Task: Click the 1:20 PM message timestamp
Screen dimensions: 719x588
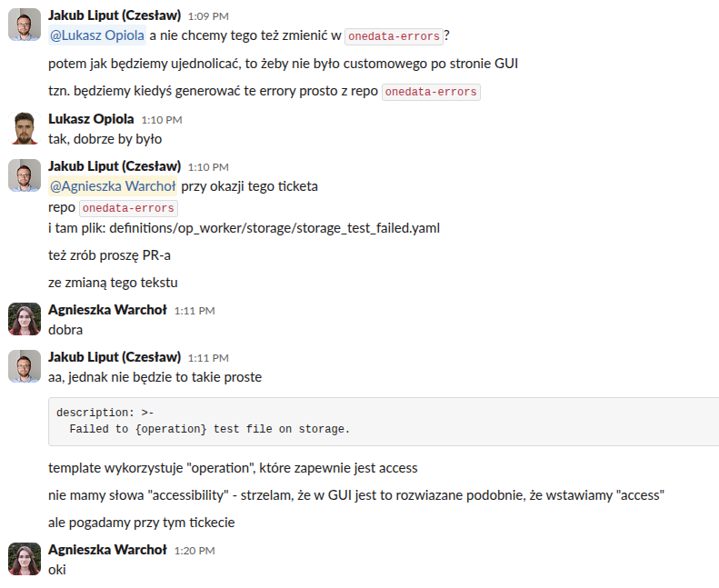Action: pyautogui.click(x=195, y=551)
